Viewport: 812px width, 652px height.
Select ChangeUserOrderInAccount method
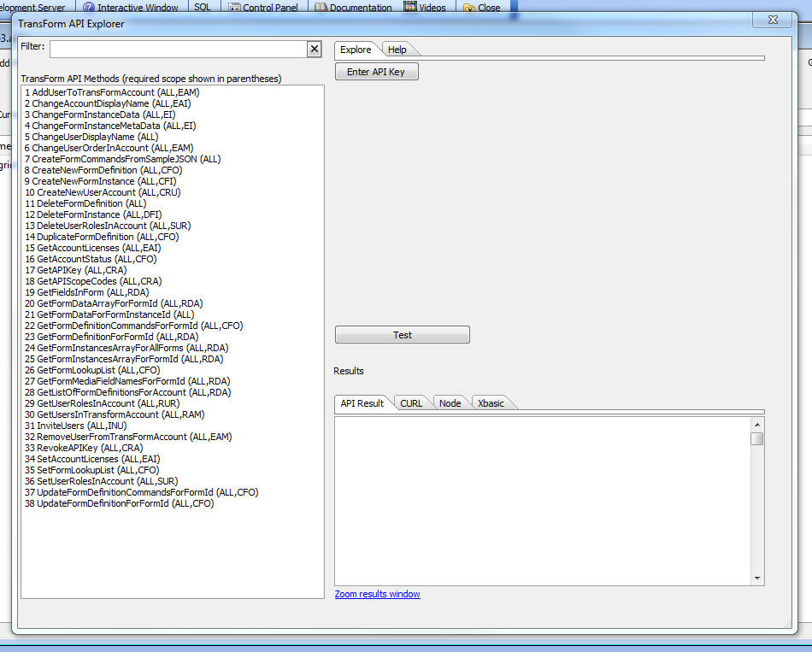pyautogui.click(x=109, y=148)
